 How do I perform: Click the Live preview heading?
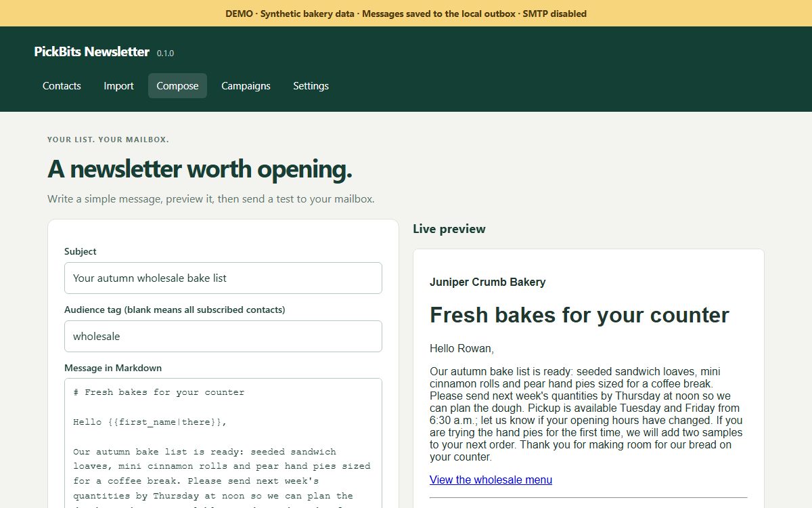tap(449, 229)
